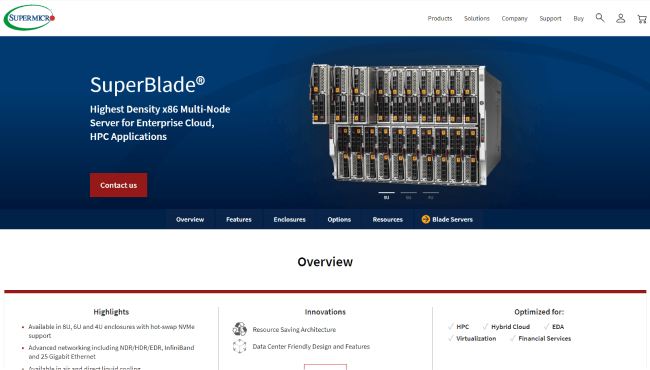This screenshot has width=650, height=370.
Task: Select the 6U carousel slide indicator
Action: click(x=408, y=196)
